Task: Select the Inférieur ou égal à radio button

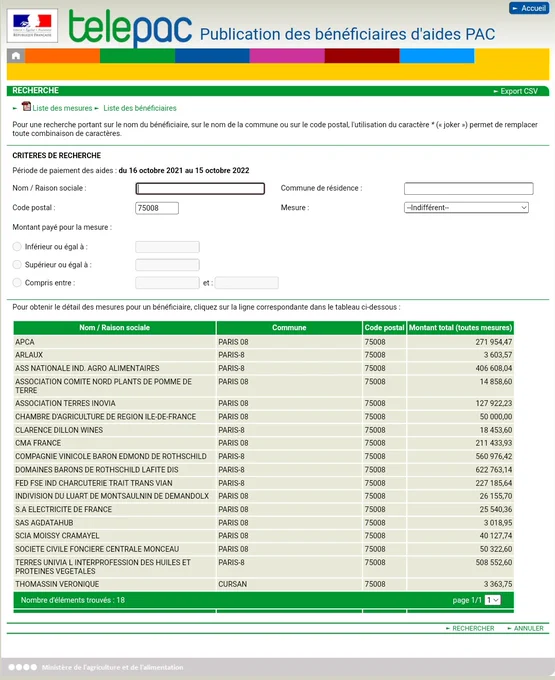Action: (x=17, y=247)
